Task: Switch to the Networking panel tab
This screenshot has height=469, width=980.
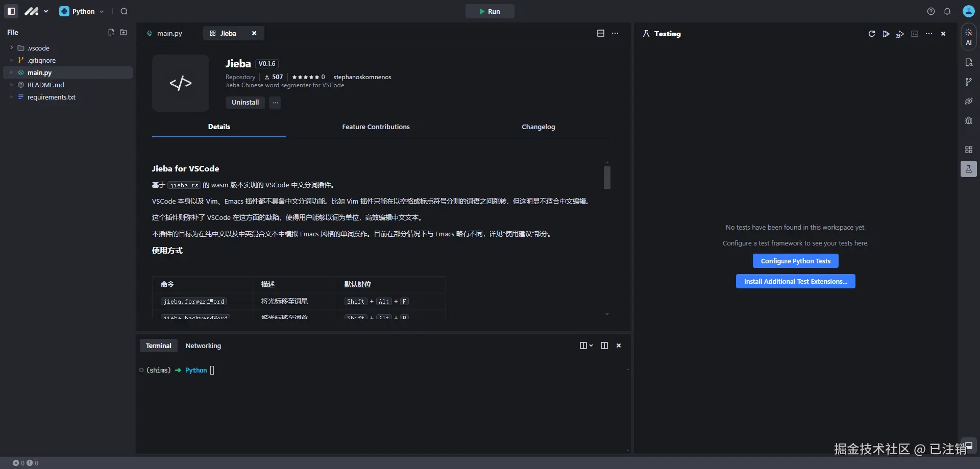Action: (x=203, y=345)
